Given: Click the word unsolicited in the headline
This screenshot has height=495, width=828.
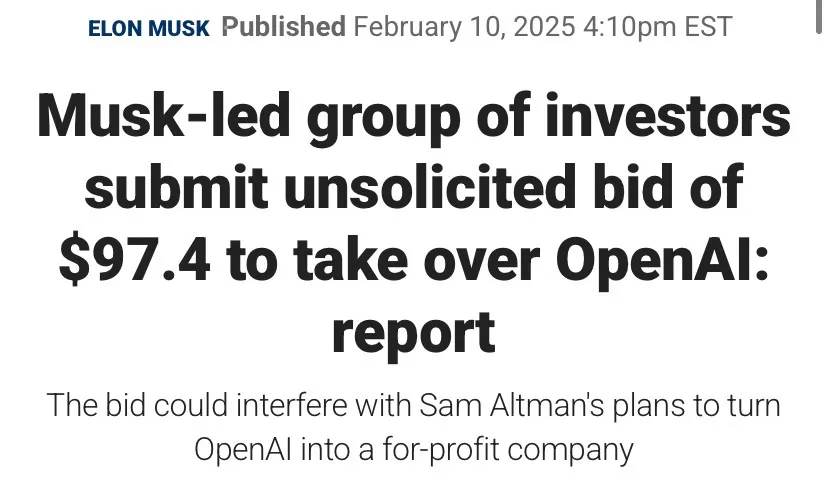Looking at the screenshot, I should click(x=430, y=188).
